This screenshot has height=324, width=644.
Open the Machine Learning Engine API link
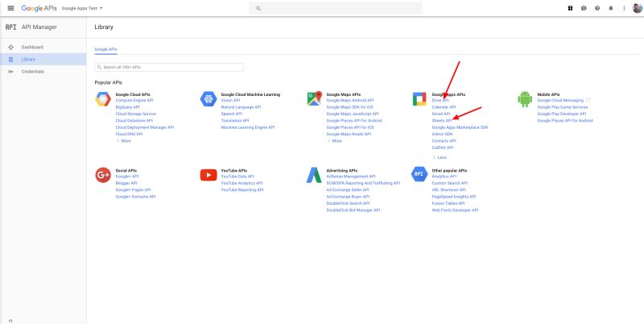(248, 127)
